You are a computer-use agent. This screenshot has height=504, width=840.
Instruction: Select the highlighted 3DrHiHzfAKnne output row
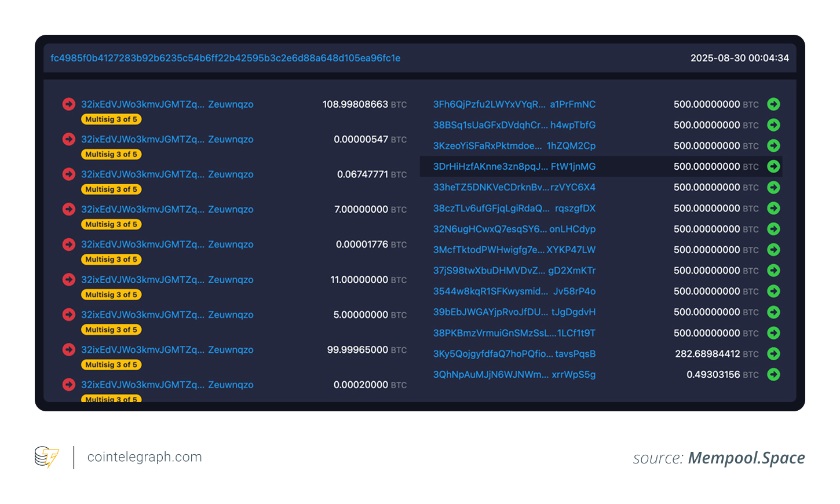tap(601, 166)
